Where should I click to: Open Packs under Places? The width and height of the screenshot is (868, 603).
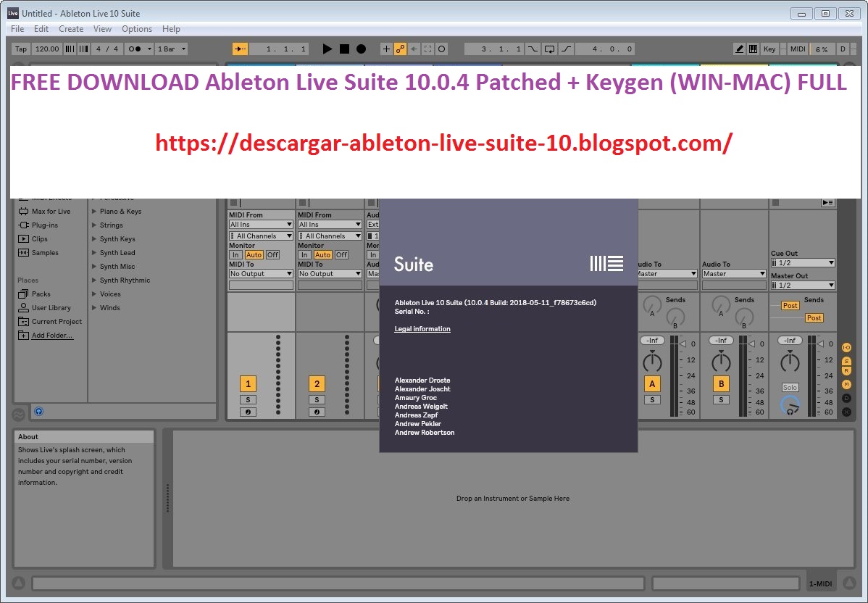pos(34,294)
